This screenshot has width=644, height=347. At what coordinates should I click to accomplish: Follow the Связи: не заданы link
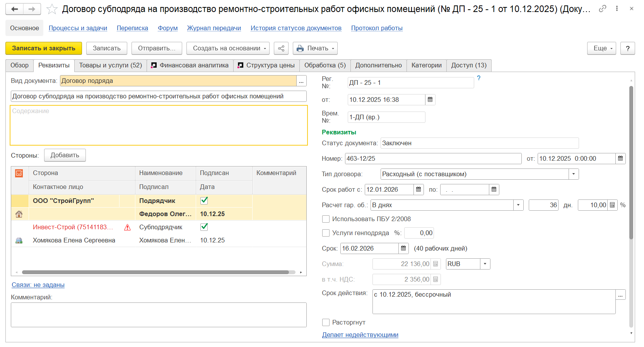point(38,285)
